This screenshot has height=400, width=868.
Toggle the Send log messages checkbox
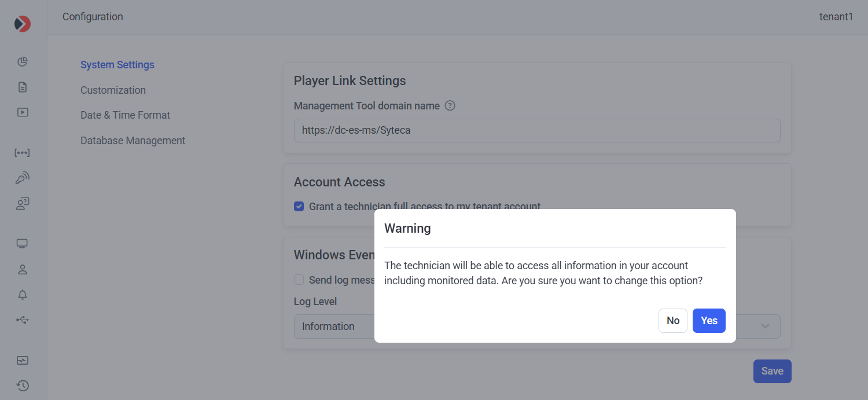tap(299, 280)
